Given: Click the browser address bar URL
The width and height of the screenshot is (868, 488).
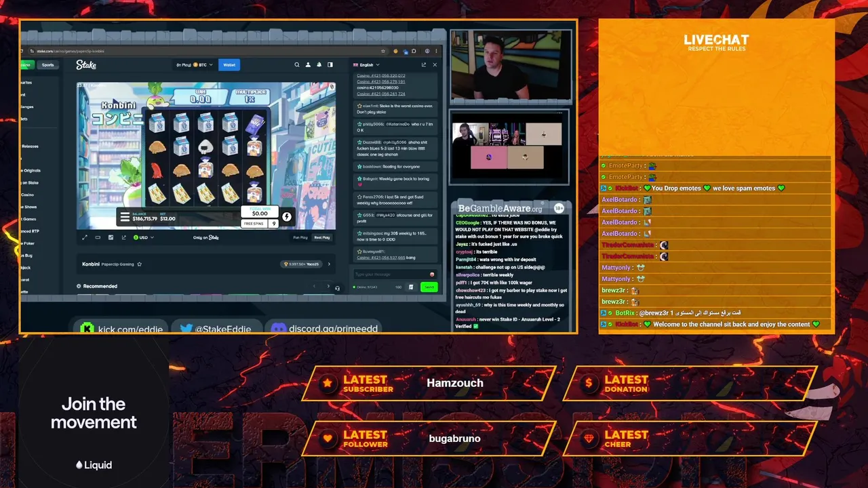Looking at the screenshot, I should coord(71,51).
